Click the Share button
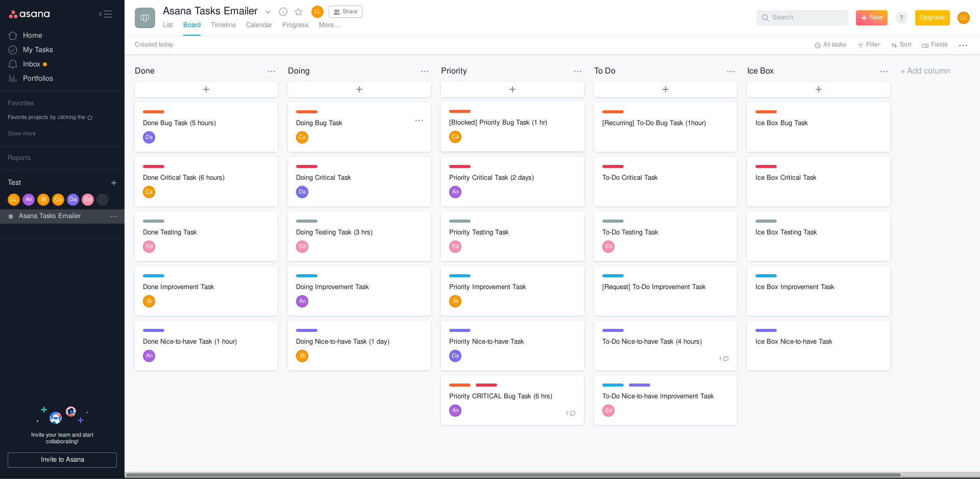 pyautogui.click(x=346, y=12)
